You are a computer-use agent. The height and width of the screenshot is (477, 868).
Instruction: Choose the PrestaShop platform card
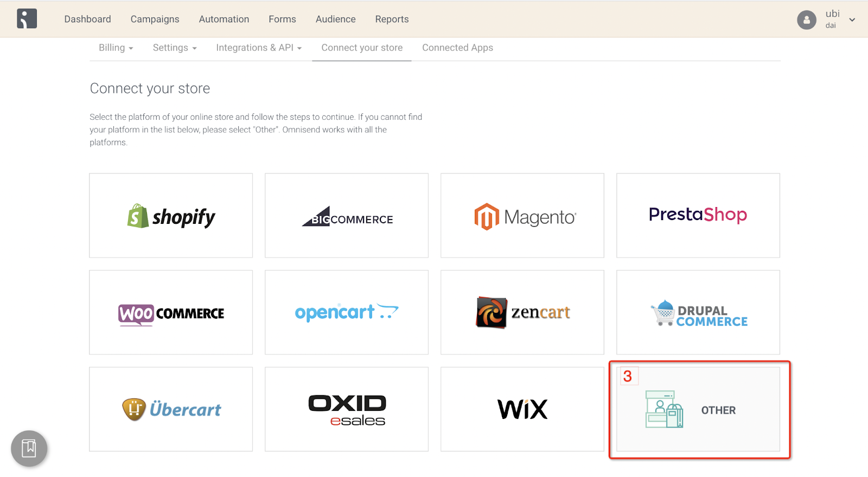698,216
